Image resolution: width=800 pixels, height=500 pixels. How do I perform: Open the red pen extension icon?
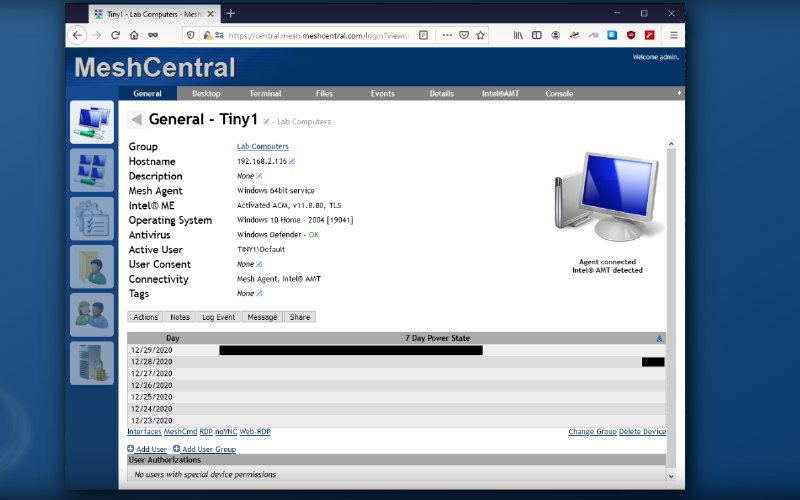(x=649, y=35)
